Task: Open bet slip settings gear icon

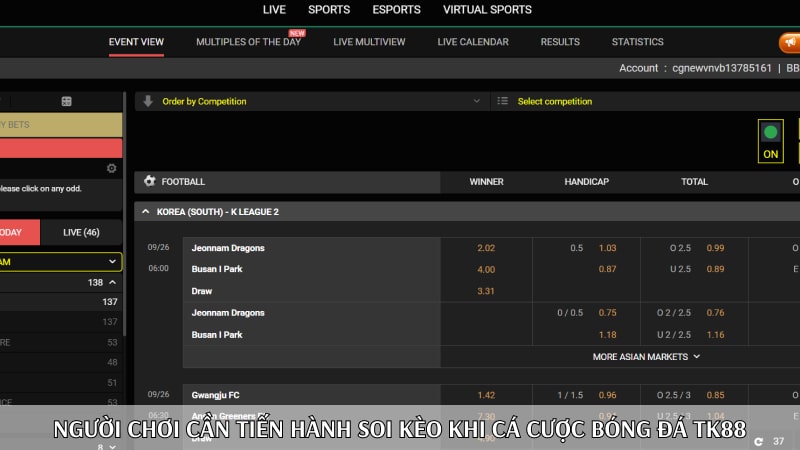Action: [x=111, y=168]
